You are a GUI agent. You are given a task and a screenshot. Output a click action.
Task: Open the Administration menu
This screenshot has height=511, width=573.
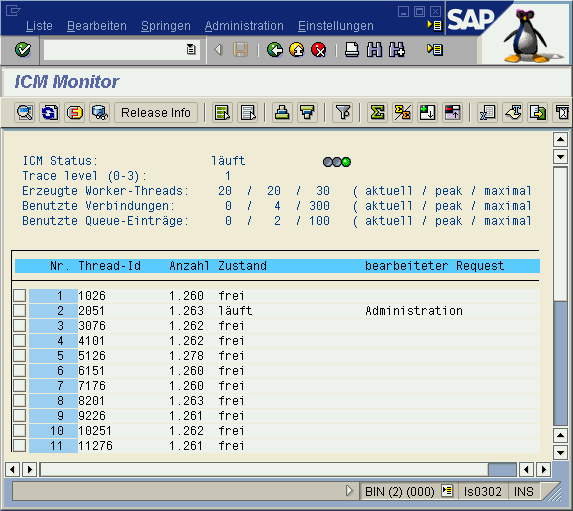(x=244, y=26)
